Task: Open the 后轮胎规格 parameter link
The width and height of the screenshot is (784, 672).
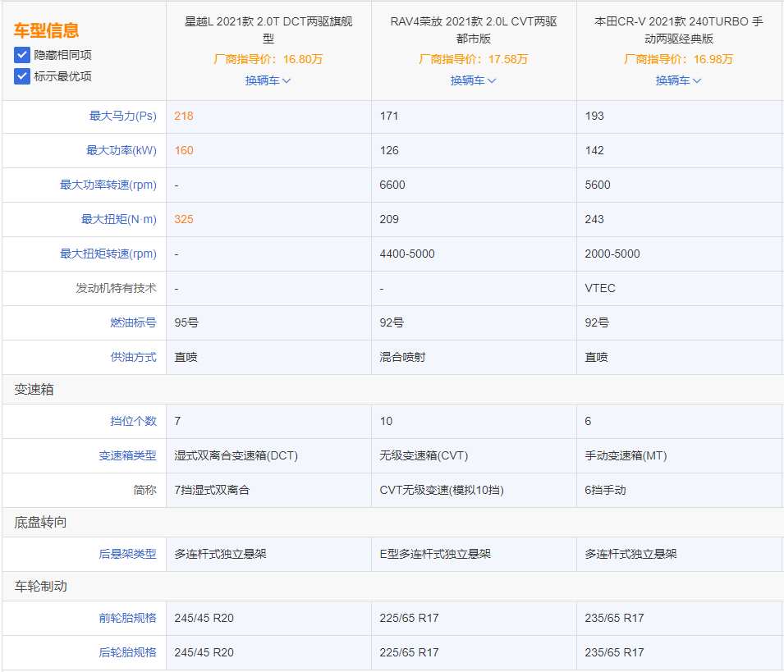Action: click(127, 652)
